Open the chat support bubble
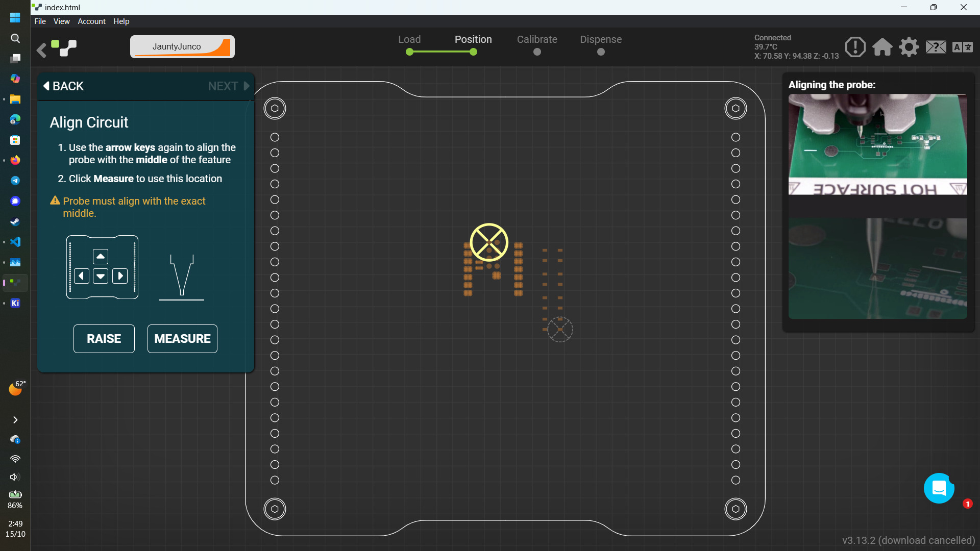The height and width of the screenshot is (551, 980). pyautogui.click(x=939, y=488)
